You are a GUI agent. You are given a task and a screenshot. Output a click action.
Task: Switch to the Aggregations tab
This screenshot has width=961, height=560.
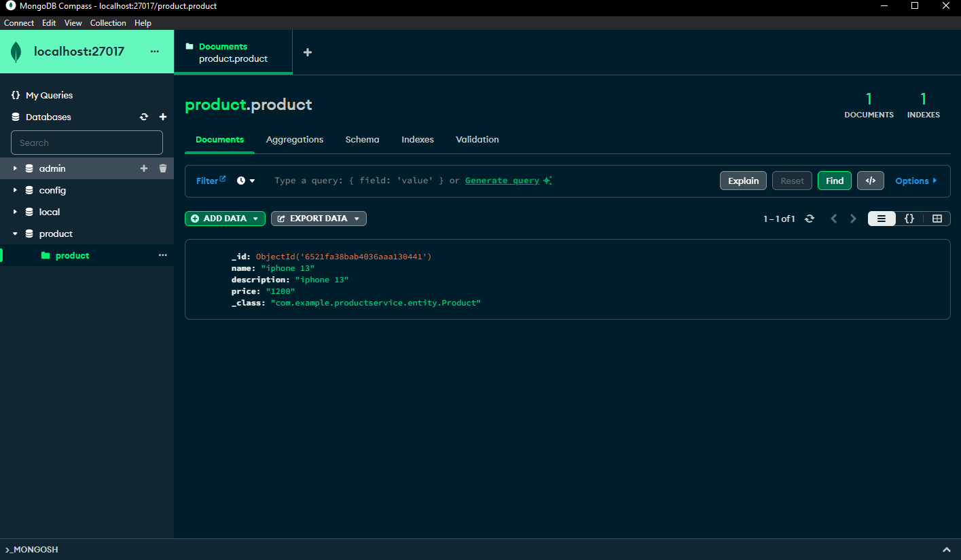coord(295,139)
